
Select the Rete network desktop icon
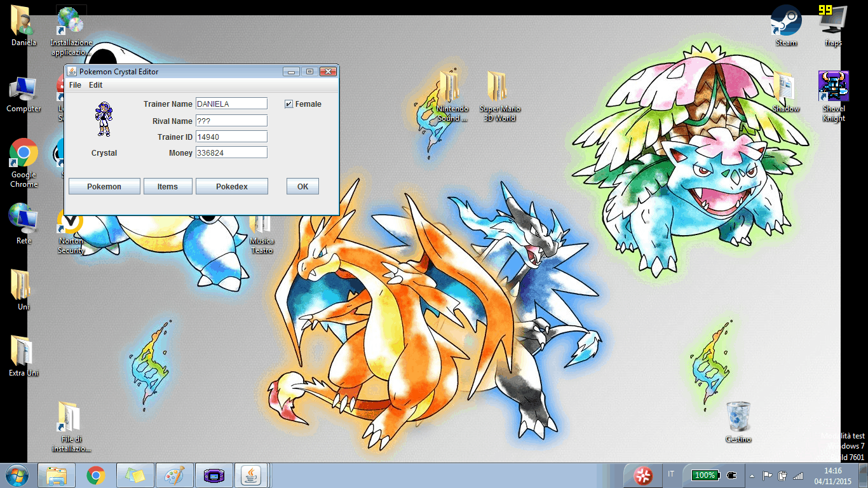(x=24, y=224)
